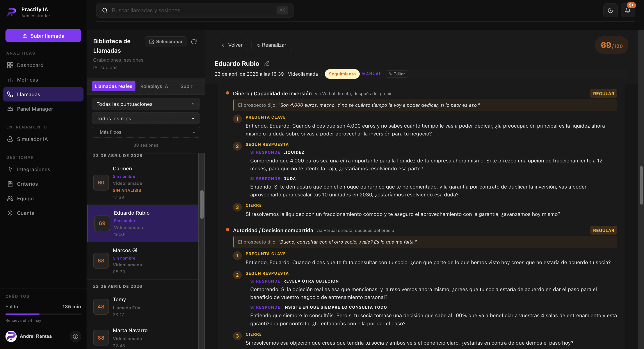This screenshot has height=349, width=644.
Task: Enable selection mode with Seleccionar
Action: pyautogui.click(x=166, y=41)
